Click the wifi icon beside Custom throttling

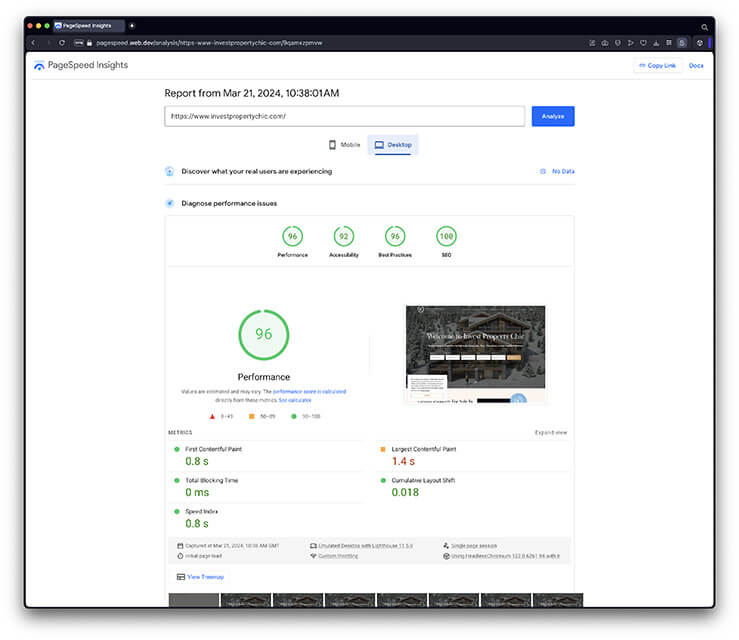313,556
